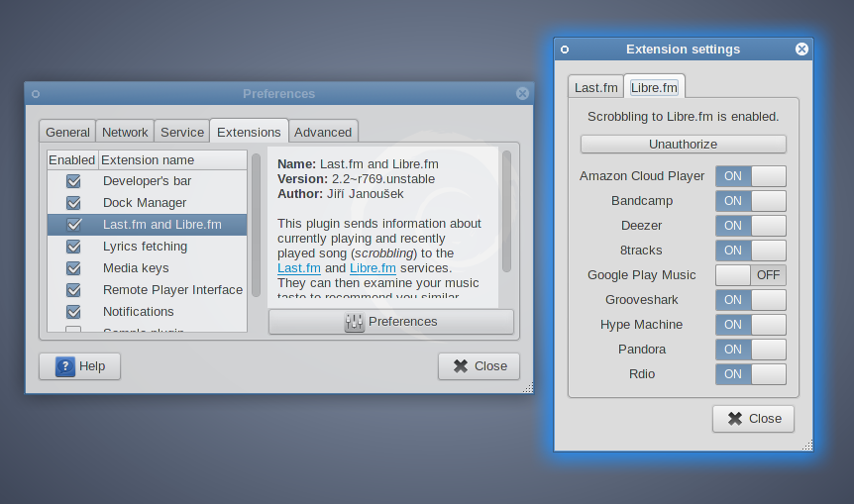854x504 pixels.
Task: Open the General tab in Preferences
Action: tap(67, 133)
